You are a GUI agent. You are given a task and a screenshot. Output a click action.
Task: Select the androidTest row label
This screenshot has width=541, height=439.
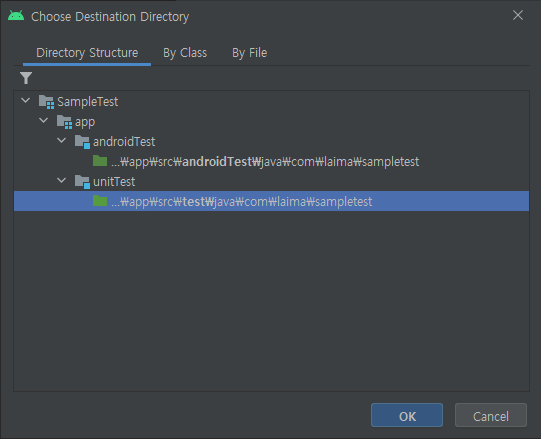(x=124, y=142)
